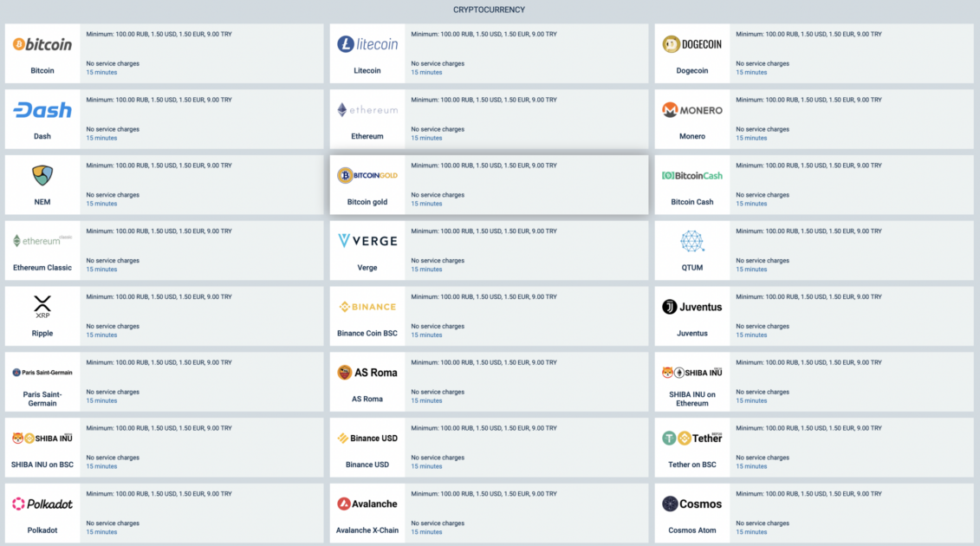The width and height of the screenshot is (980, 546).
Task: Click the NEM shield logo
Action: click(42, 176)
